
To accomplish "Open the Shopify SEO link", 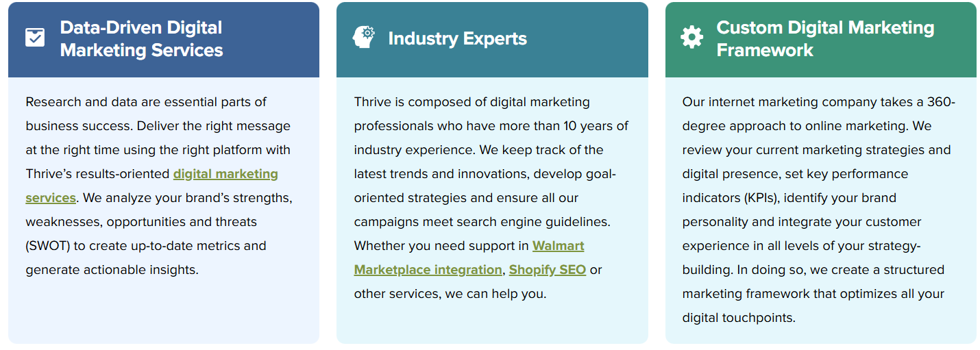I will pos(547,270).
